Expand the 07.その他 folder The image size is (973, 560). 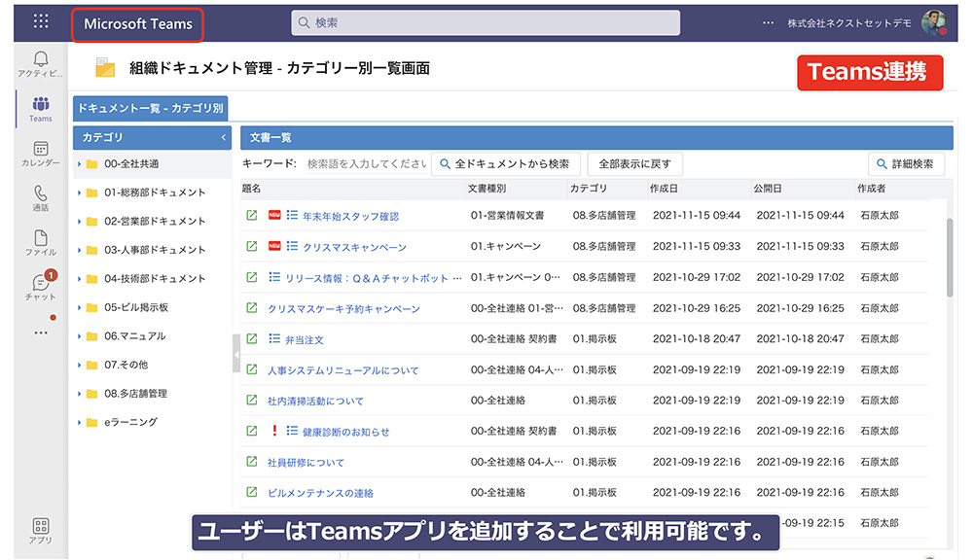80,366
